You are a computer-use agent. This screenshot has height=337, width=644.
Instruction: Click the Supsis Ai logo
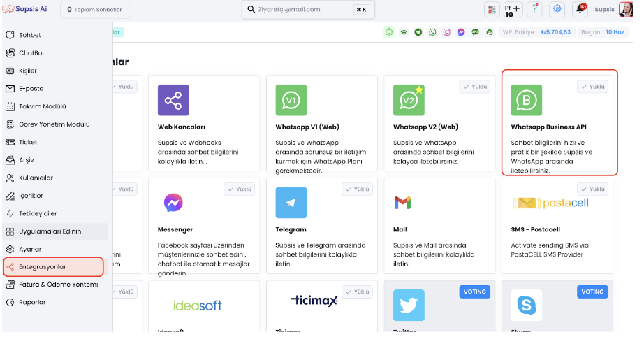[x=24, y=9]
